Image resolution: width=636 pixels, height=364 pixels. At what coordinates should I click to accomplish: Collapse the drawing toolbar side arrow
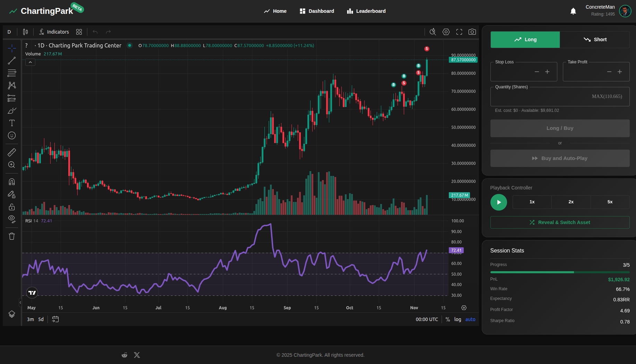20,302
